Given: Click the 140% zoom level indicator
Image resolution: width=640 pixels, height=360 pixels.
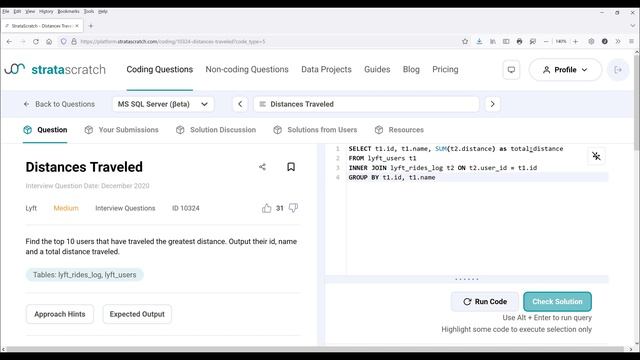Looking at the screenshot, I should click(561, 42).
